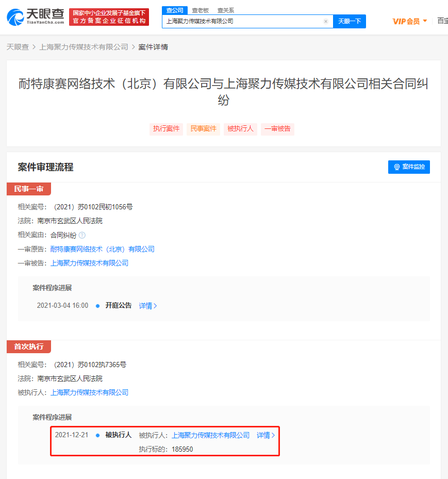
Task: Open the VIP会员 dropdown arrow
Action: (425, 21)
